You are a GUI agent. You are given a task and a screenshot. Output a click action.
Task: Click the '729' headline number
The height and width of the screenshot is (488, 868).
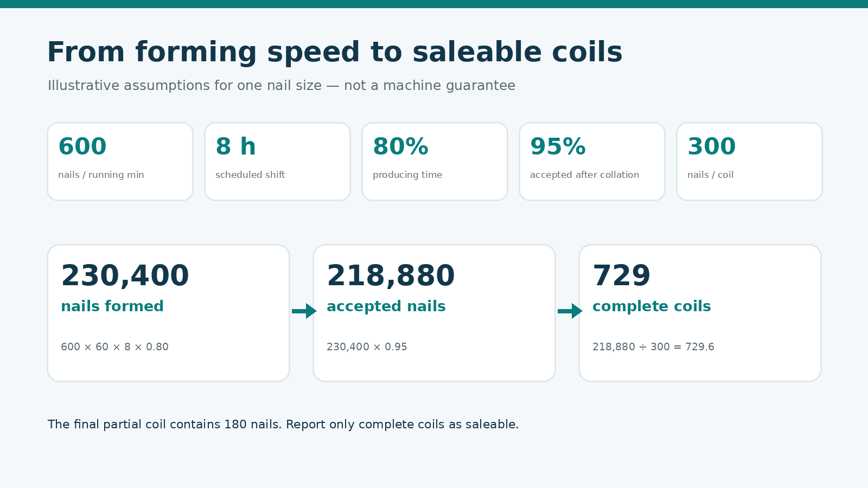[x=621, y=276]
